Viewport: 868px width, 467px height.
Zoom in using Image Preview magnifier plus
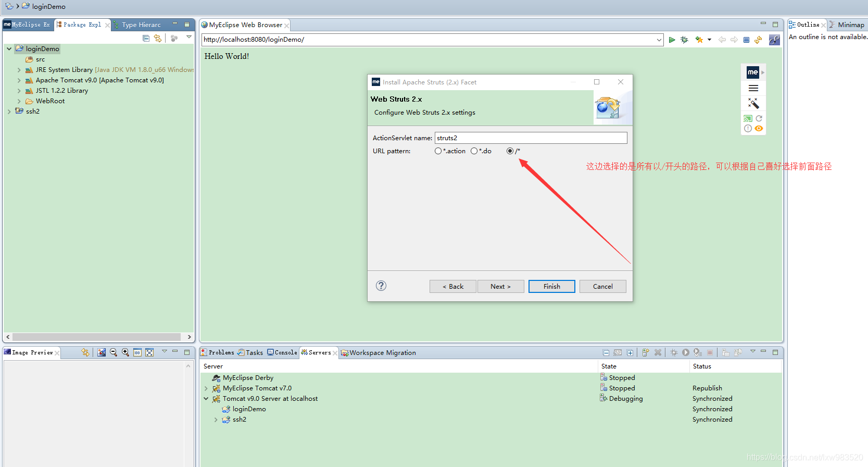point(125,352)
